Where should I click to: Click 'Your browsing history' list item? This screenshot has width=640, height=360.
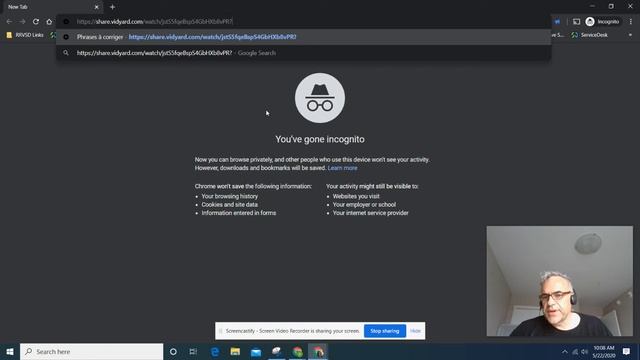[x=230, y=196]
